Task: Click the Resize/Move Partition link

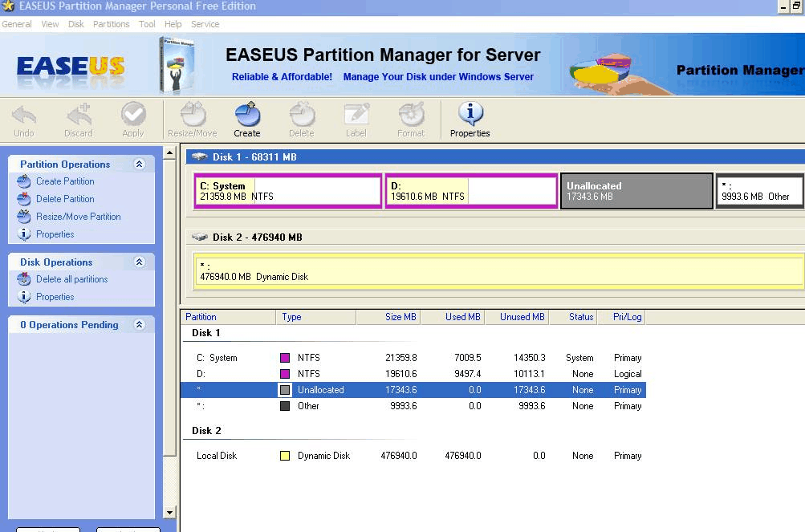Action: 79,217
